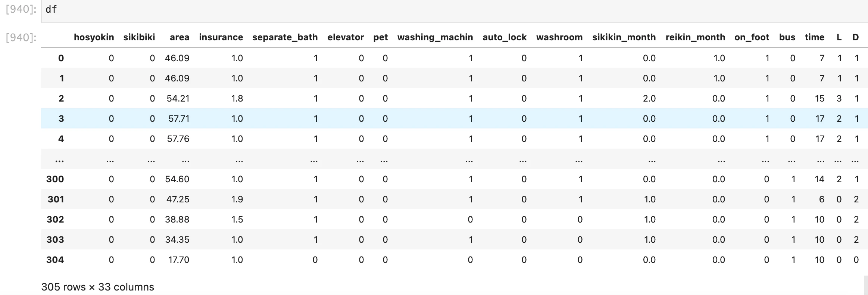This screenshot has height=295, width=868.
Task: Click the input prompt [940] label
Action: point(21,9)
